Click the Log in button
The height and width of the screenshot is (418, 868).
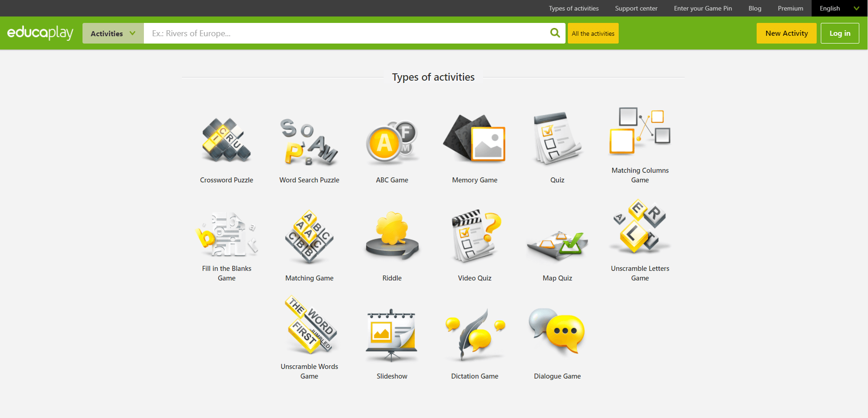839,33
